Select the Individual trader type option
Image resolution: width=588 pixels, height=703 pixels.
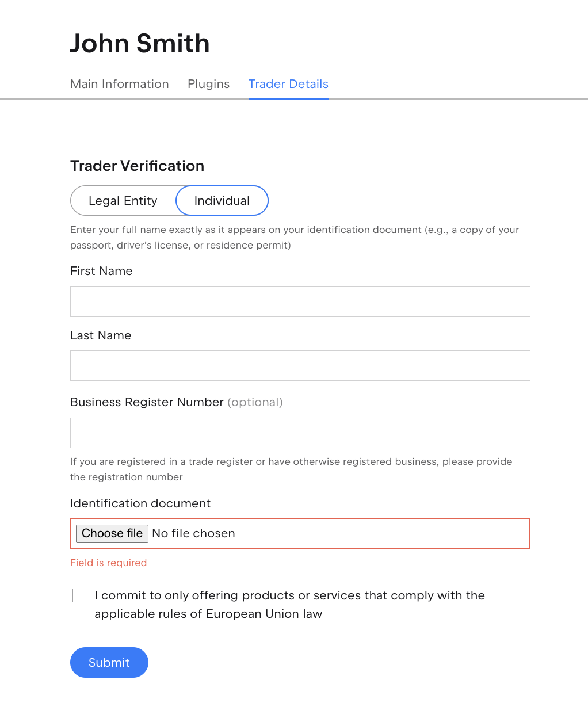click(x=222, y=201)
